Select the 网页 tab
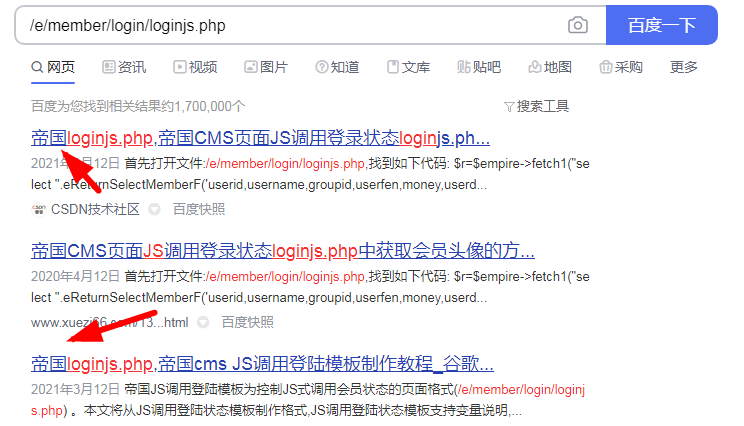 click(53, 67)
